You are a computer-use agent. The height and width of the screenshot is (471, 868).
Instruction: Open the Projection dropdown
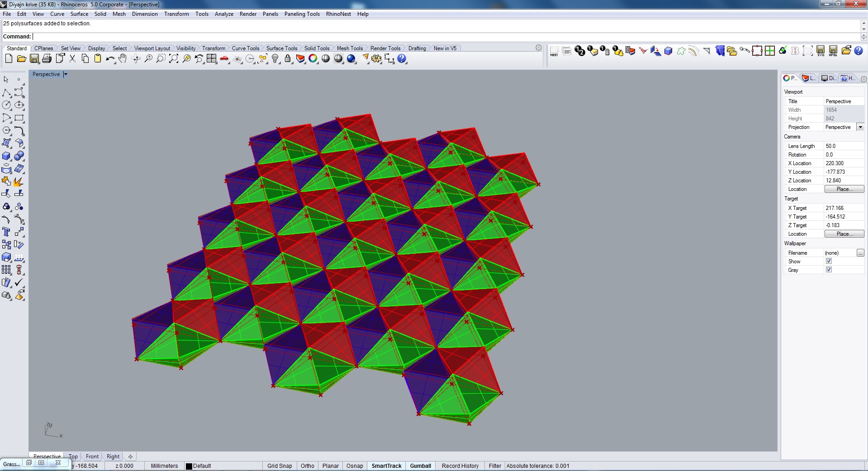[x=860, y=127]
